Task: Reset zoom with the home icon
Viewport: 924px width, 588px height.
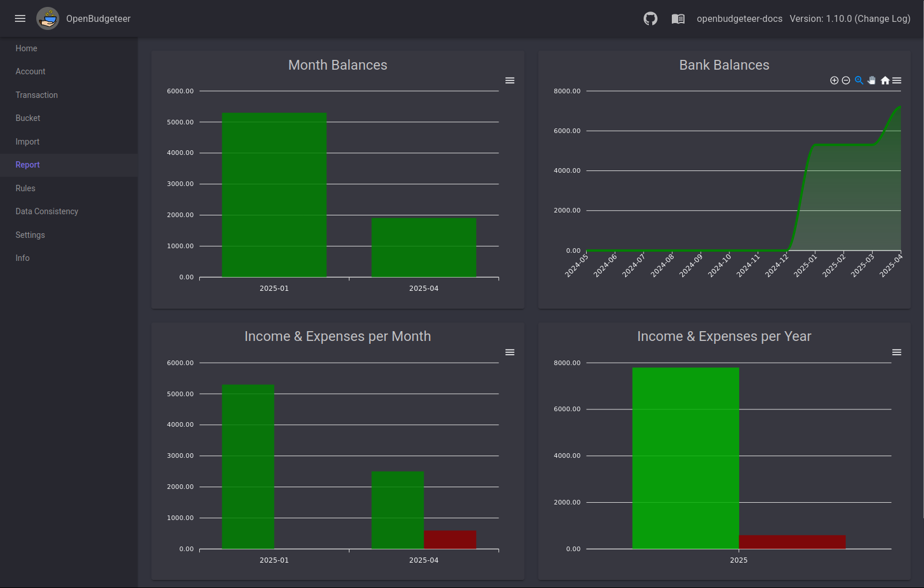Action: pos(885,81)
